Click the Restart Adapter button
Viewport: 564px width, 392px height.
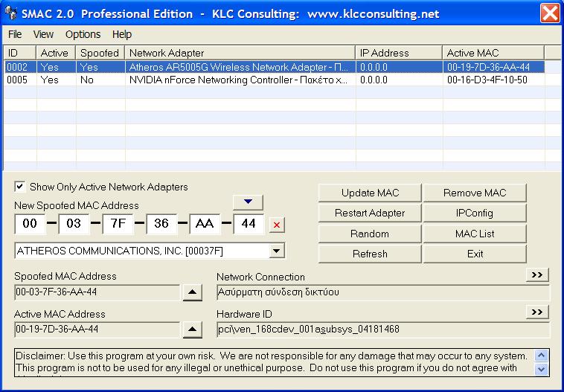click(x=370, y=213)
